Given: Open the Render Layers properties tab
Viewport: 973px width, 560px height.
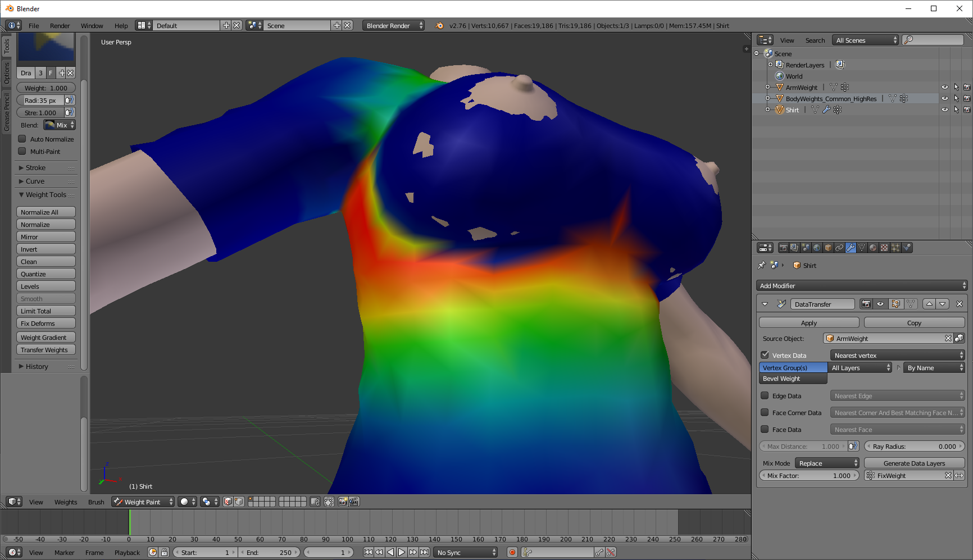Looking at the screenshot, I should pos(794,248).
